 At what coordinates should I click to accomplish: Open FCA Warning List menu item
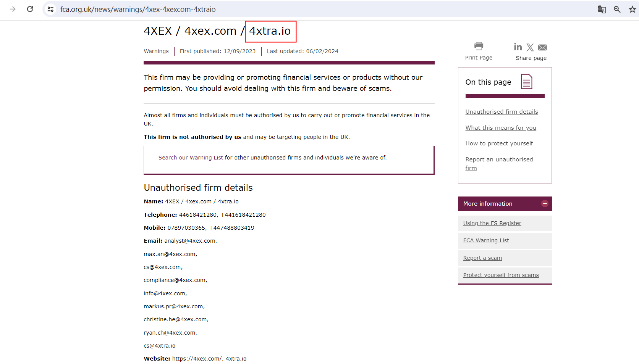pos(486,240)
